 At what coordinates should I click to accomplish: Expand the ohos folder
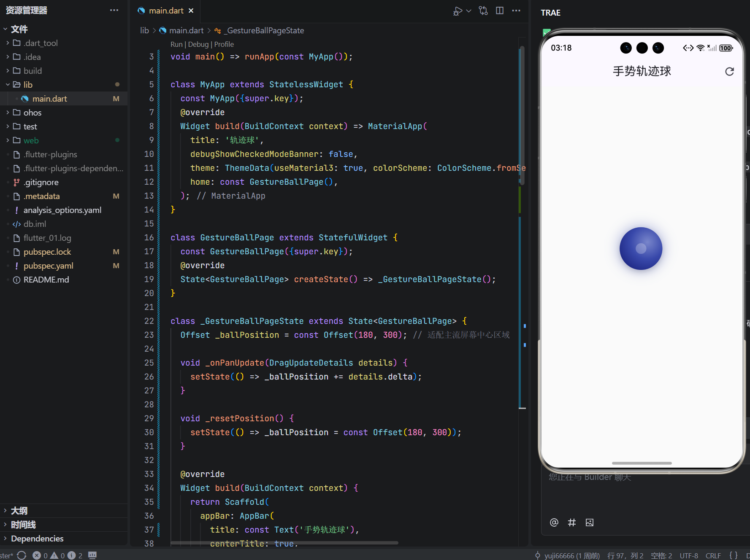click(63, 113)
